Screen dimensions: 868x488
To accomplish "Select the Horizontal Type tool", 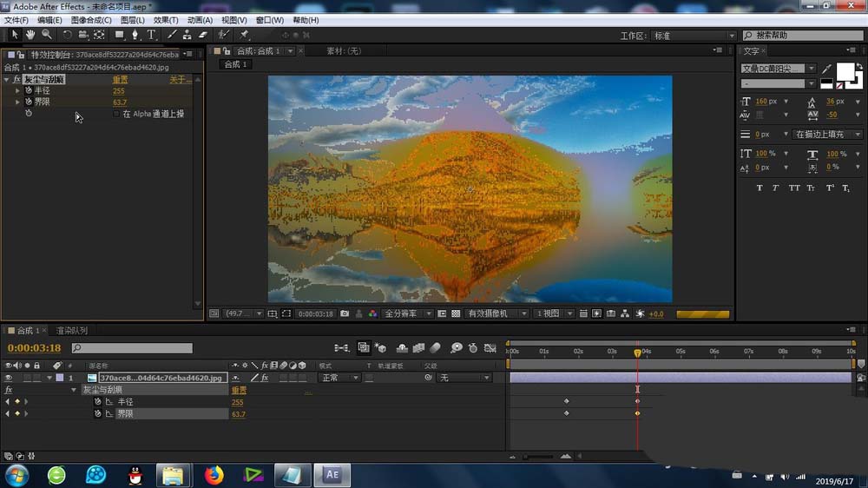I will point(151,35).
